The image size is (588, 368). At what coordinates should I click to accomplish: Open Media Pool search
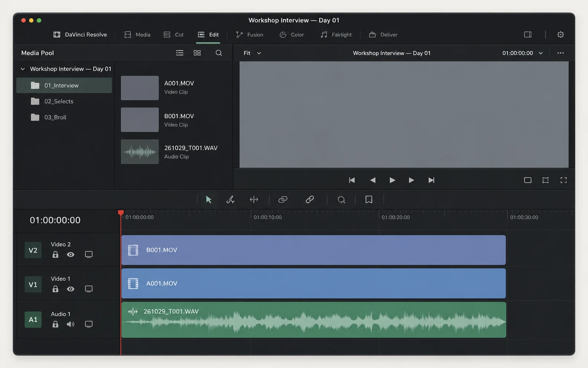(219, 53)
